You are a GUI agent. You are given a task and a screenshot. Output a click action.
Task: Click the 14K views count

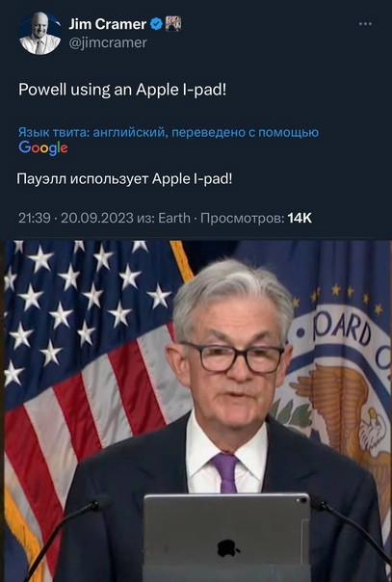tap(300, 218)
